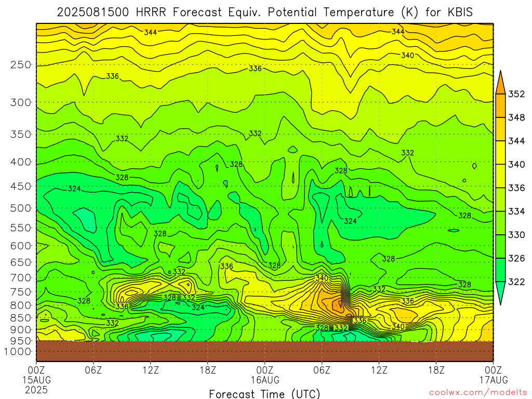
Task: Select the 250 pressure level axis label
Action: [21, 65]
